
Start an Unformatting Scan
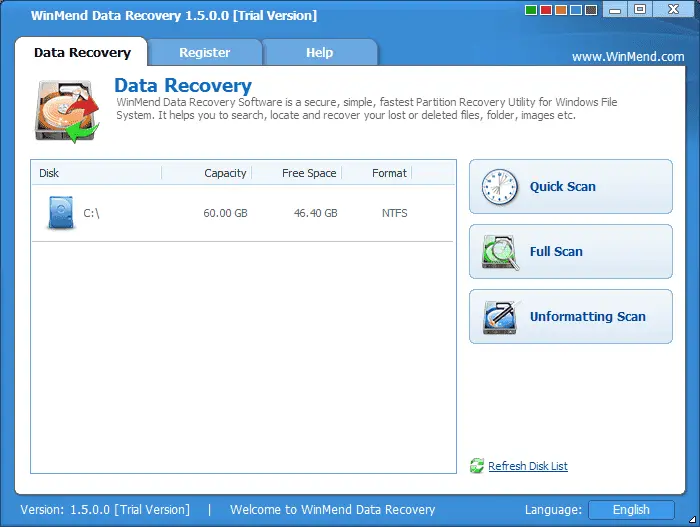point(571,317)
